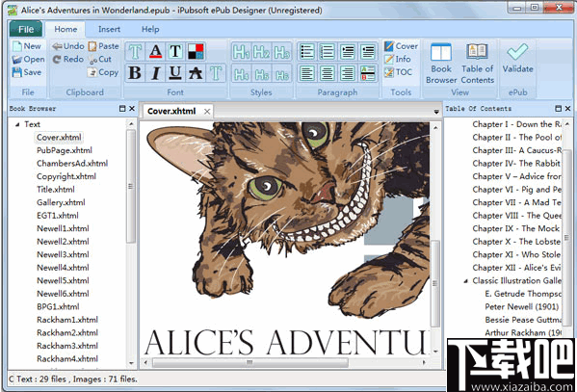Screen dimensions: 577x392
Task: Click Book Browser scroll down arrow
Action: [131, 363]
